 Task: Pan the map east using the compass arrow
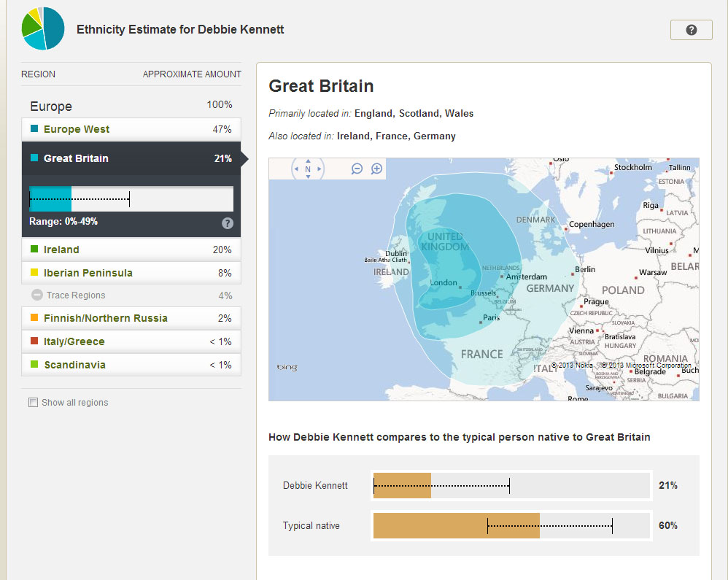click(x=319, y=169)
